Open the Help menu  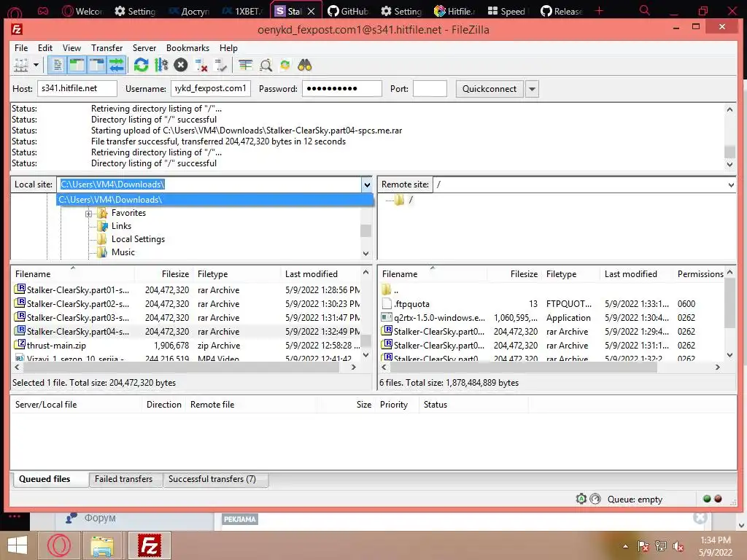pos(228,48)
